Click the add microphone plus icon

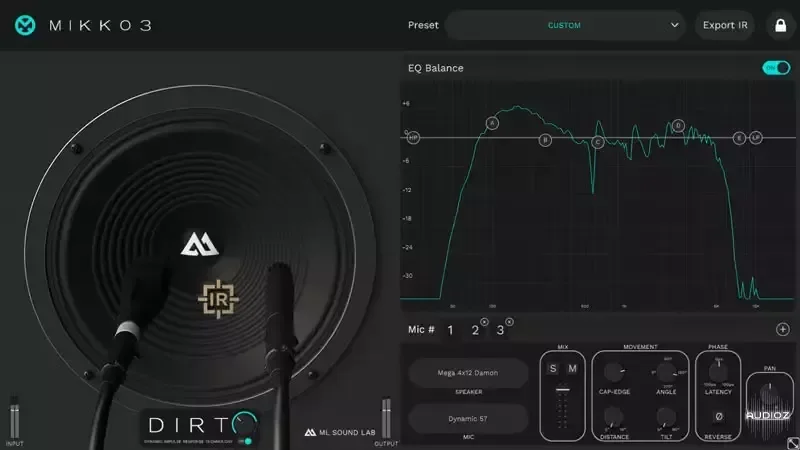(x=783, y=330)
